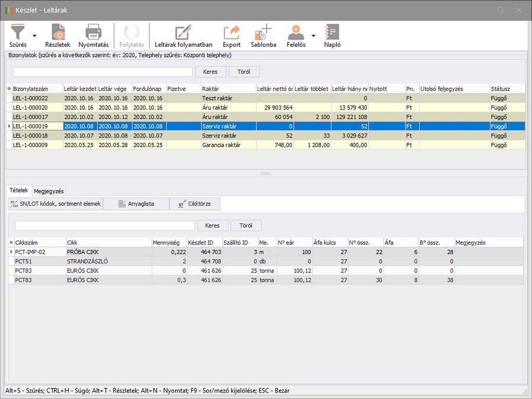This screenshot has width=532, height=399.
Task: Click the Felelős person icon
Action: [x=296, y=35]
